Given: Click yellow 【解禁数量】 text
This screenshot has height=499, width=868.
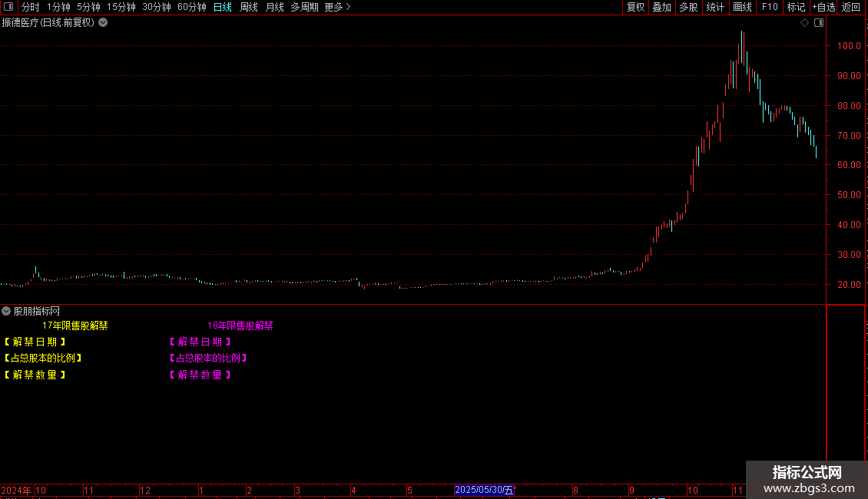Looking at the screenshot, I should tap(35, 375).
